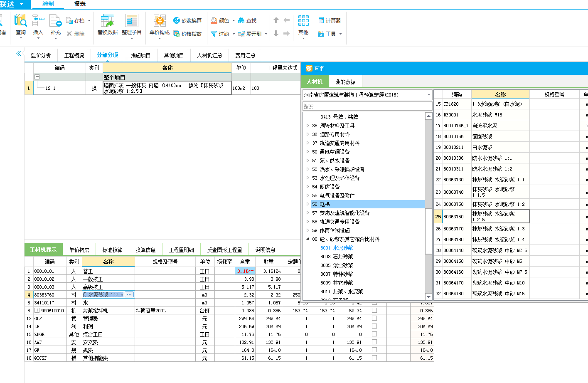Collapse 80 砼、砂浆 tree node
This screenshot has width=588, height=383.
point(308,239)
